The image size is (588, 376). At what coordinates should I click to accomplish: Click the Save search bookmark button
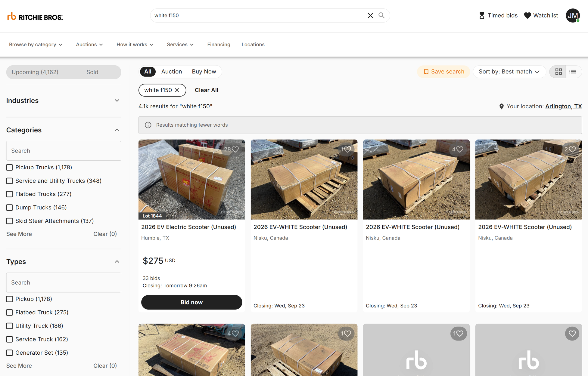443,72
